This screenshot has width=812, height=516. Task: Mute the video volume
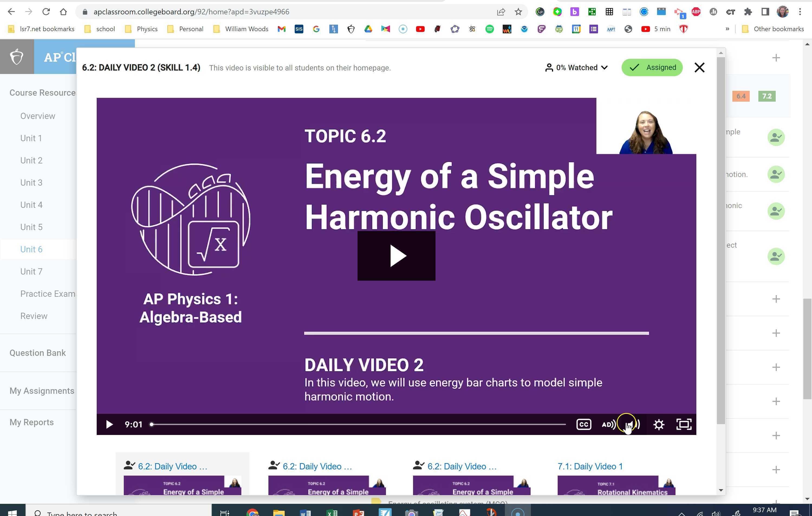coord(633,425)
